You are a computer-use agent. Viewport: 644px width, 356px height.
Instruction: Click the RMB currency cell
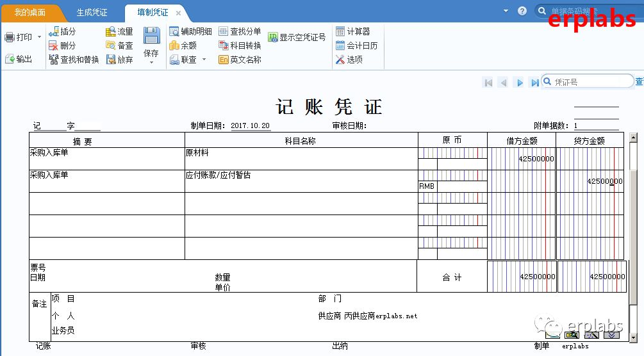(x=427, y=186)
